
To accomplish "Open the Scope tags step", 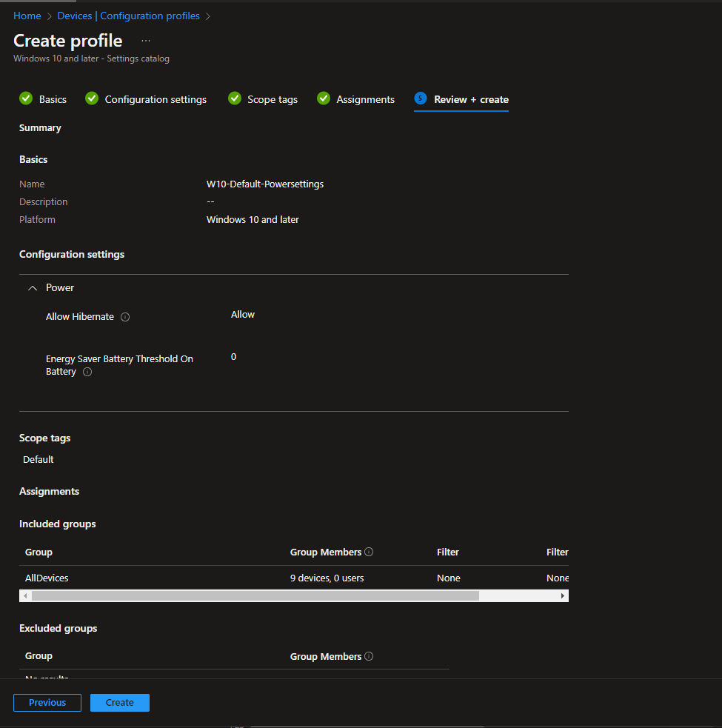I will 272,99.
